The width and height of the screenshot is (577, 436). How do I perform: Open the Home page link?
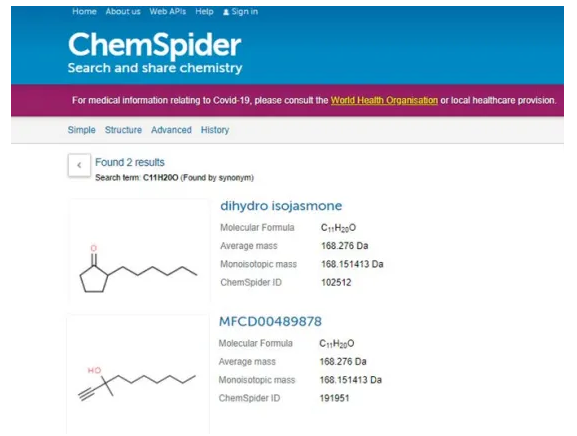point(84,11)
